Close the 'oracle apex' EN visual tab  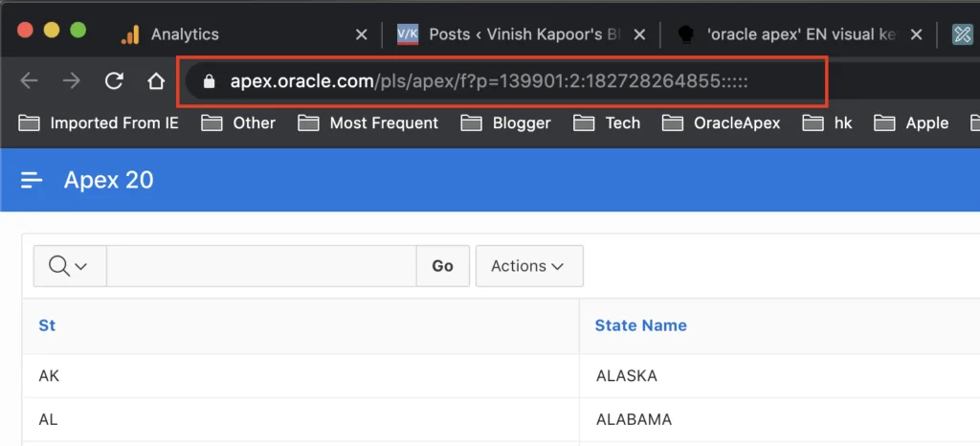(x=916, y=34)
